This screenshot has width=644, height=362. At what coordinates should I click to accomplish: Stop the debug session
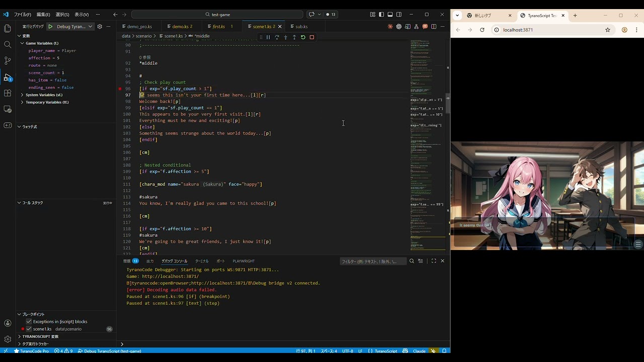pos(312,37)
